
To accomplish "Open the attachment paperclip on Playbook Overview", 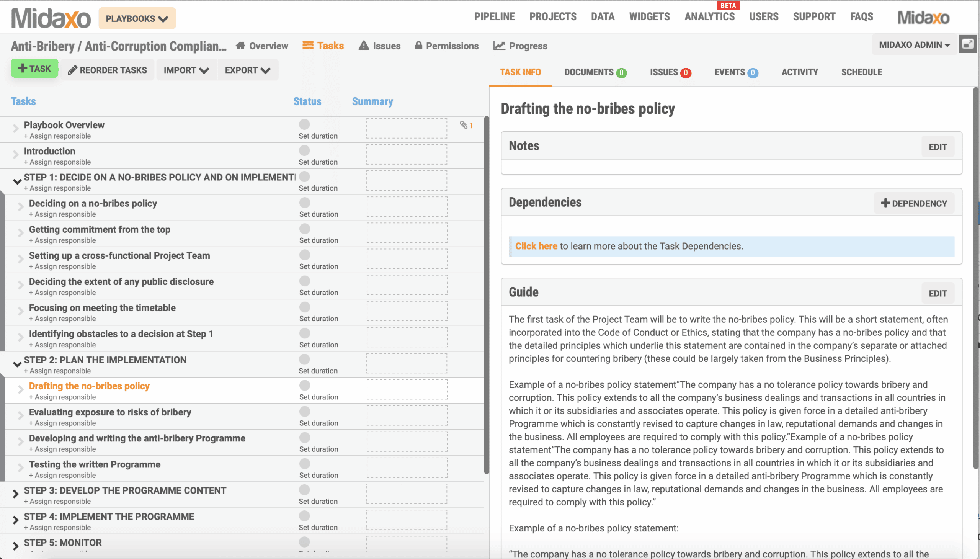I will click(464, 125).
